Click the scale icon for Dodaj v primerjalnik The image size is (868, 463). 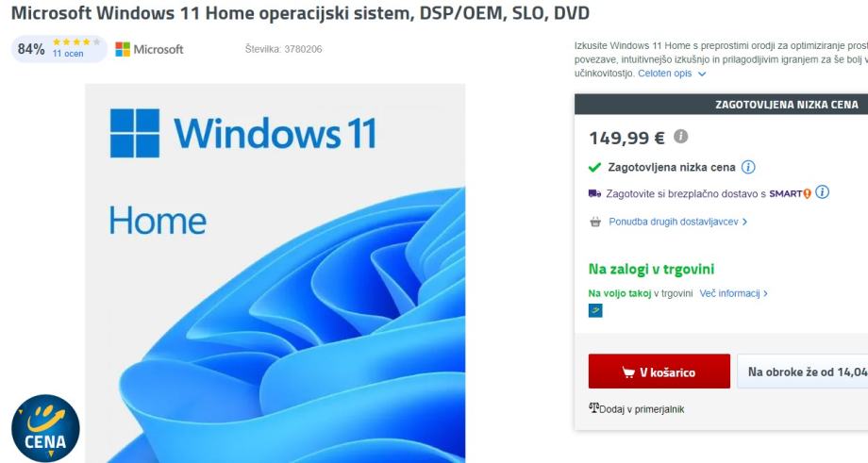click(x=594, y=408)
